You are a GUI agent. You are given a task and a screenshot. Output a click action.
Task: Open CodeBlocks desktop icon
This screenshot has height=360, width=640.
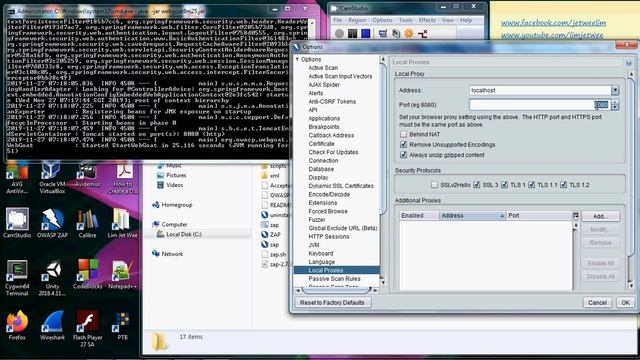pyautogui.click(x=87, y=274)
